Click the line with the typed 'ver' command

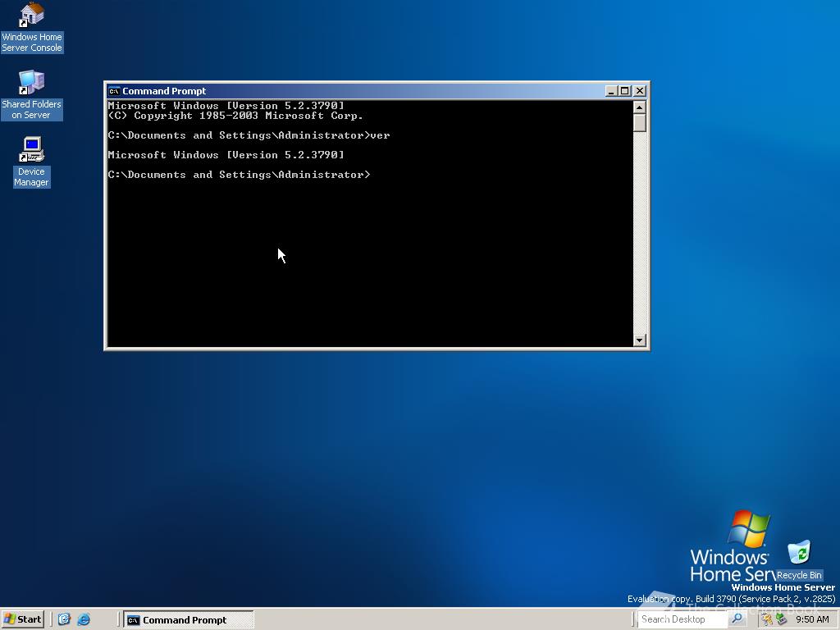pyautogui.click(x=249, y=135)
